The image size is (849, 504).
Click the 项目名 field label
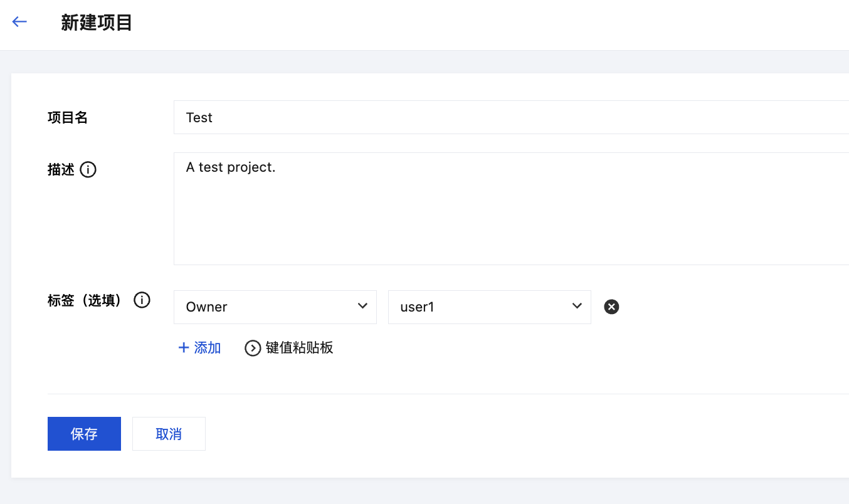[68, 117]
